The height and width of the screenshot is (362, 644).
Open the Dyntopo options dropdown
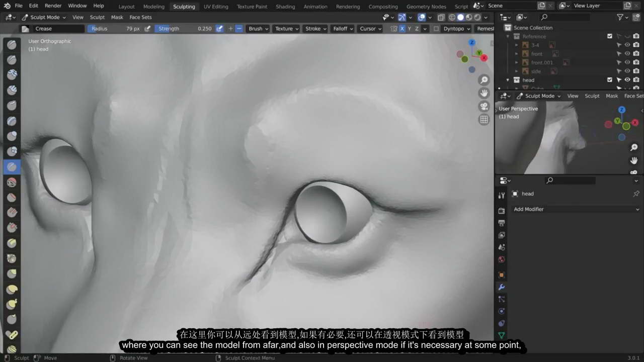457,29
